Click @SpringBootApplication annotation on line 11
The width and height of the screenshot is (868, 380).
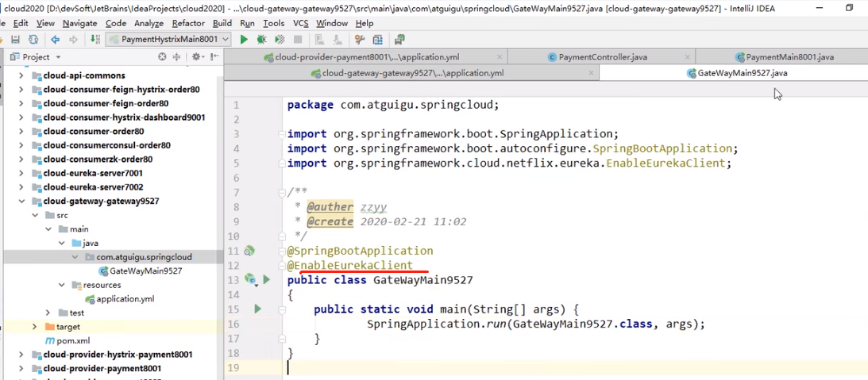360,251
